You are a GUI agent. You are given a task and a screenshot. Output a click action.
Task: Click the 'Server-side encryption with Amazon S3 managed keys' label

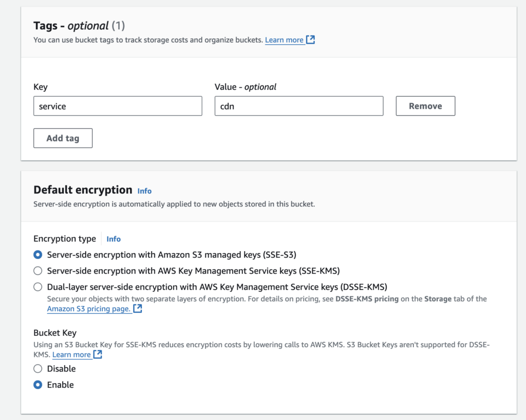172,255
